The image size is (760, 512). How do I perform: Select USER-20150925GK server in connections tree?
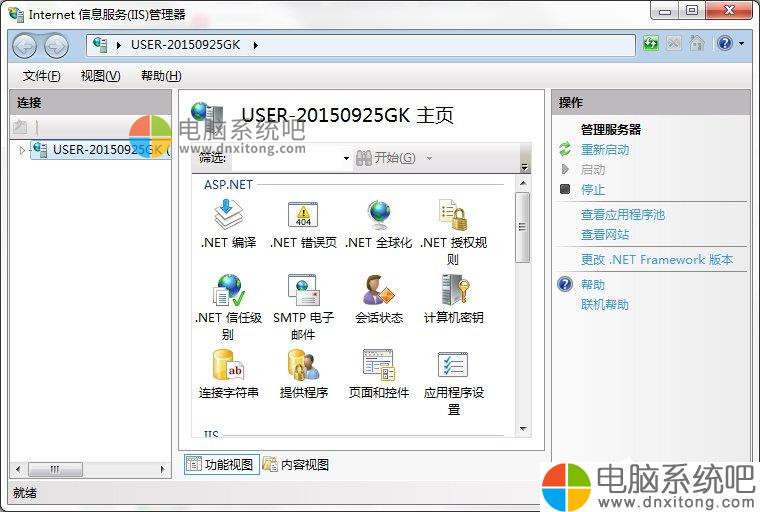pyautogui.click(x=101, y=150)
